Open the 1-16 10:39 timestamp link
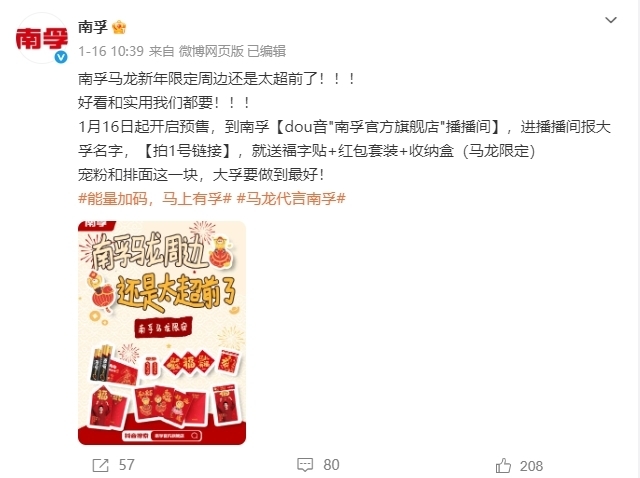Image resolution: width=640 pixels, height=478 pixels. tap(111, 51)
